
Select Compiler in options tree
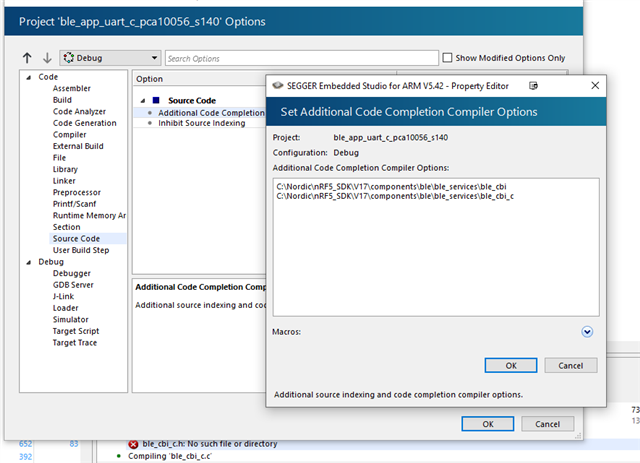(x=69, y=135)
